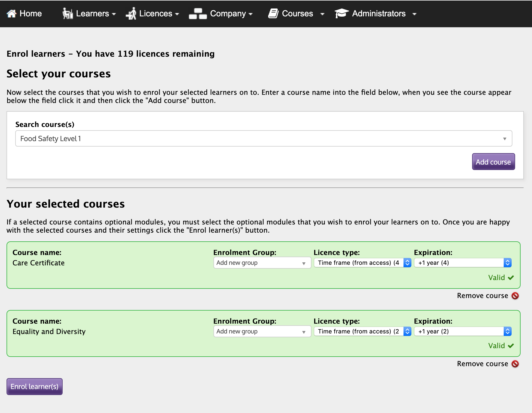Click the Food Safety Level 1 search field
532x413 pixels.
click(264, 138)
